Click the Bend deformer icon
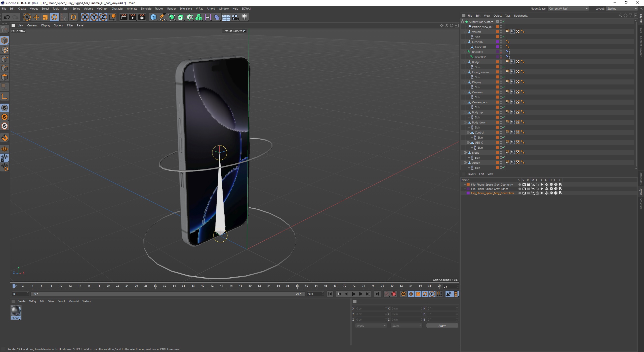 [217, 17]
